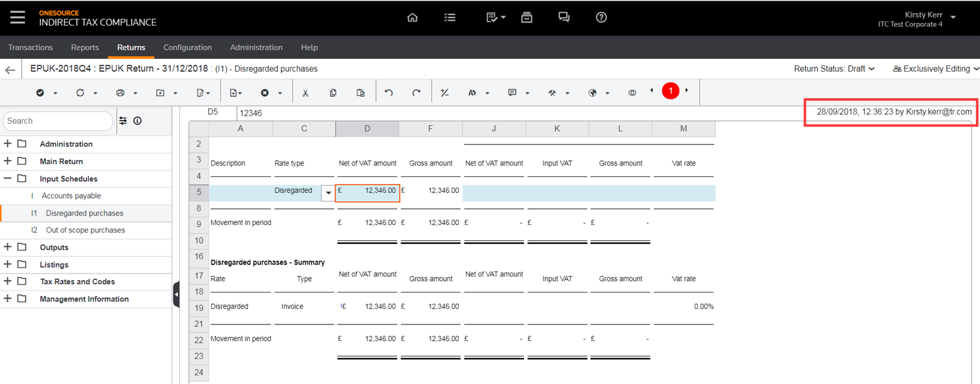This screenshot has height=384, width=980.
Task: Switch to the Administration tab
Action: click(x=256, y=48)
